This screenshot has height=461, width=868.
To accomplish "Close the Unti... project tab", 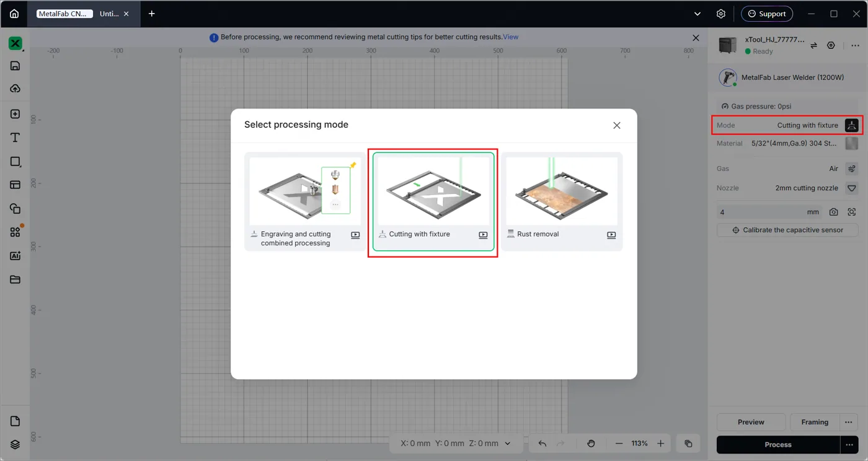I will (x=126, y=14).
